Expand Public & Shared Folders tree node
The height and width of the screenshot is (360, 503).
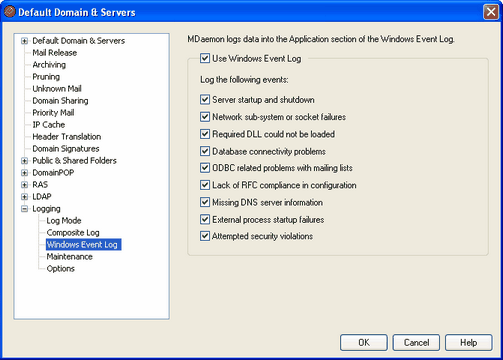(24, 161)
